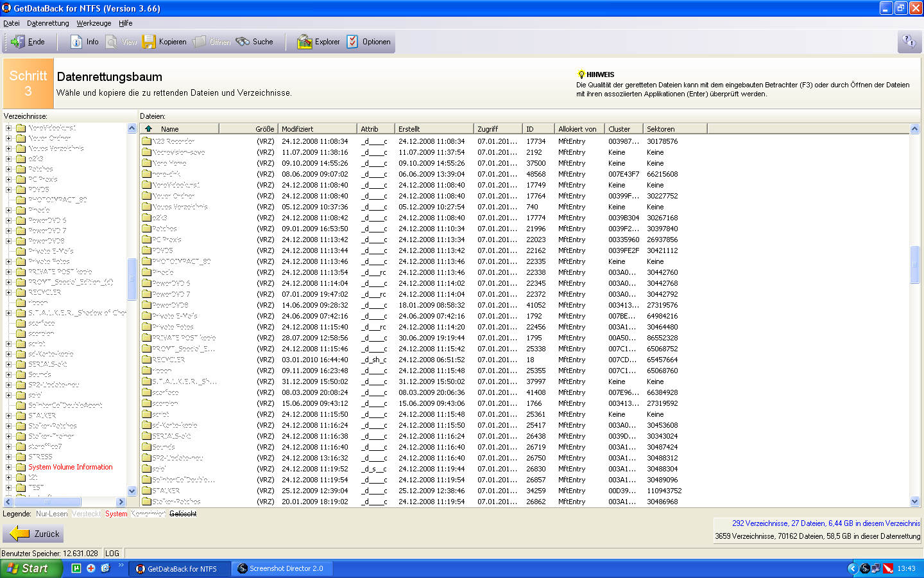The width and height of the screenshot is (924, 578).
Task: Expand the RECYCLER tree node
Action: [8, 292]
